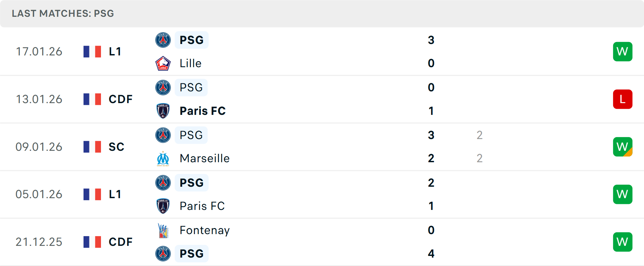The width and height of the screenshot is (644, 266).
Task: Click the 21.12.25 match date
Action: click(39, 242)
